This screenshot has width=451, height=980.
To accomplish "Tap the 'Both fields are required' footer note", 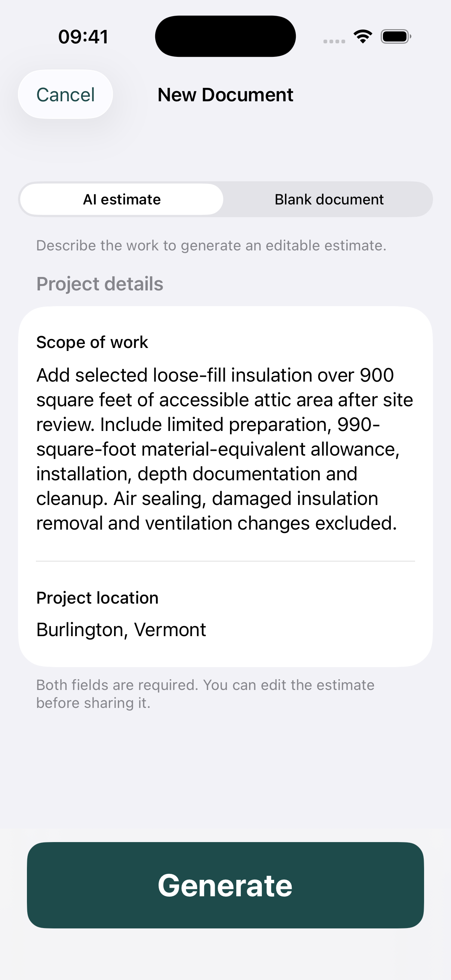I will coord(206,694).
